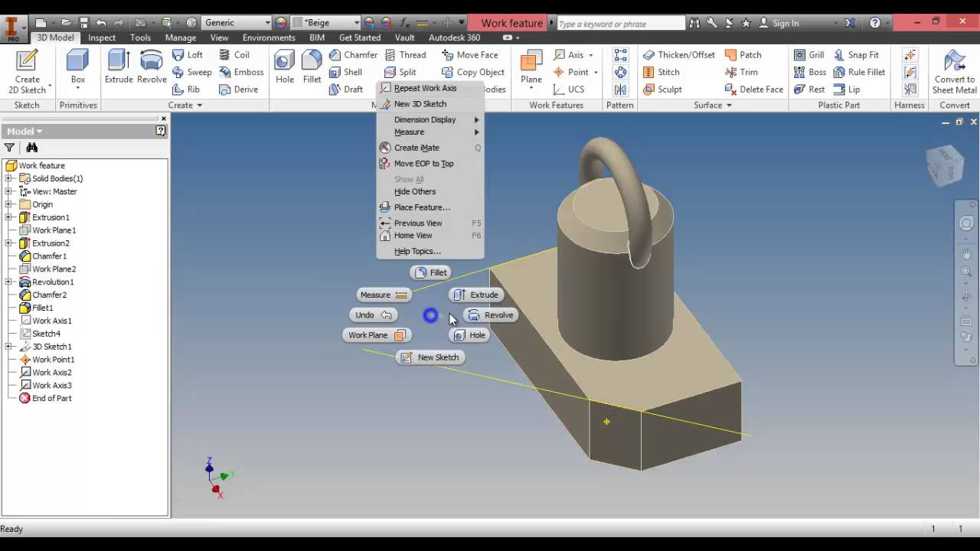
Task: Click the Thread tool
Action: click(405, 55)
